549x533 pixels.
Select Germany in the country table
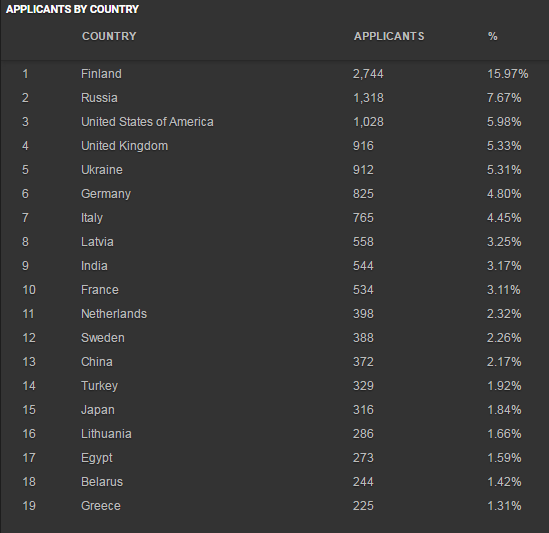(x=106, y=194)
